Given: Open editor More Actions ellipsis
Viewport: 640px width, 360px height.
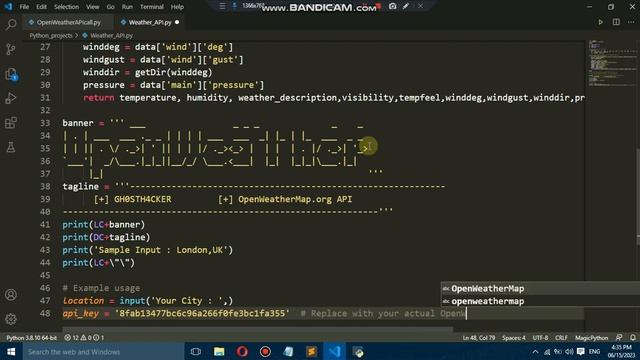Looking at the screenshot, I should coord(631,22).
